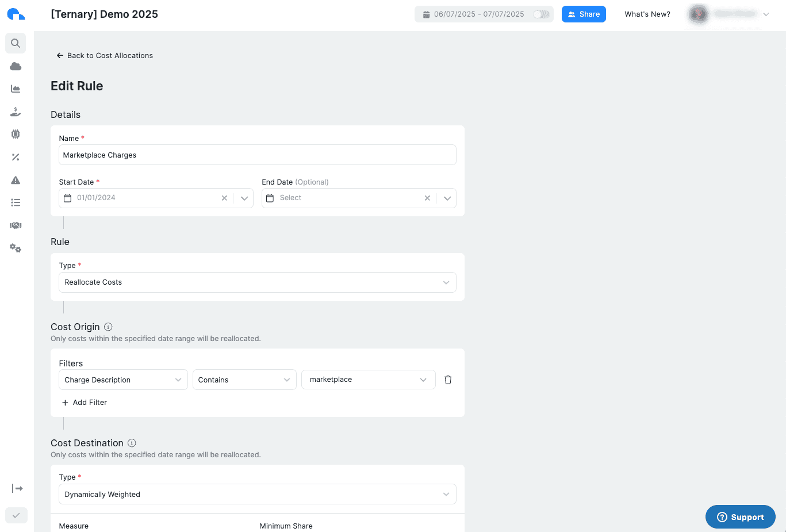This screenshot has height=532, width=786.
Task: Click the End Date calendar icon
Action: [x=270, y=198]
